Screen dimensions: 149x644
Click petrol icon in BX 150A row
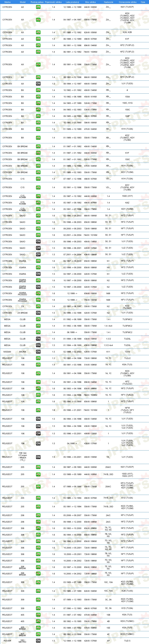pos(38,96)
